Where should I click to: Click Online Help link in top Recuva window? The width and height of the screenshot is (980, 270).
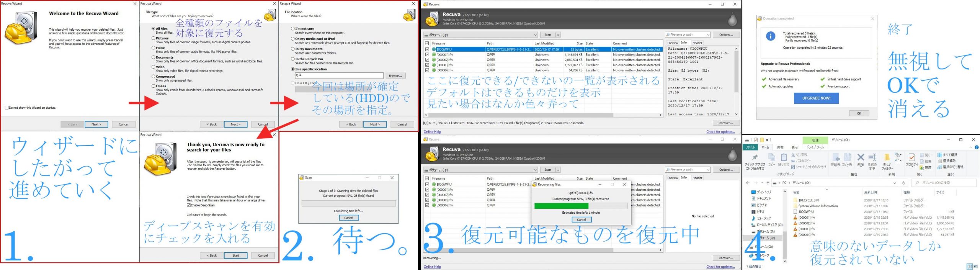pos(432,132)
